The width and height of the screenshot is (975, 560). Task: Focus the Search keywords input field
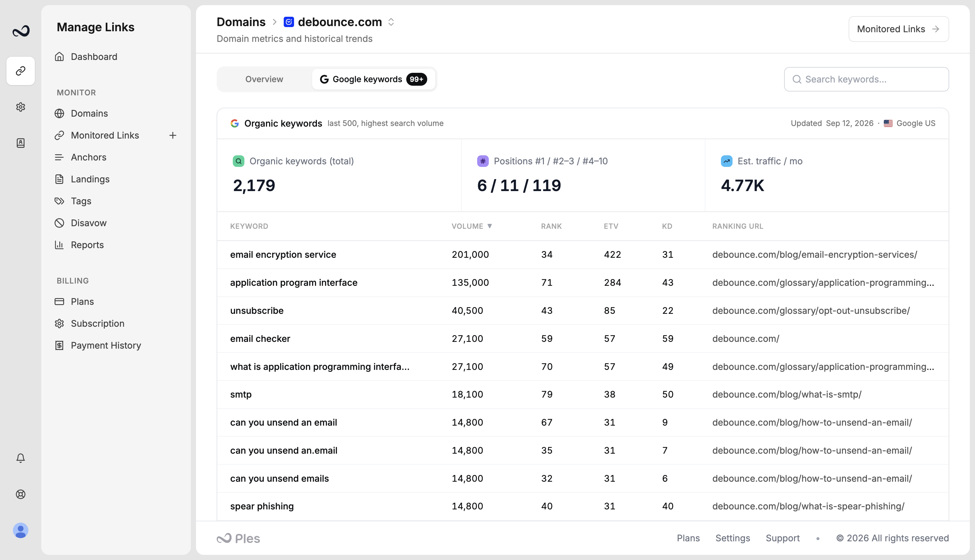[866, 79]
